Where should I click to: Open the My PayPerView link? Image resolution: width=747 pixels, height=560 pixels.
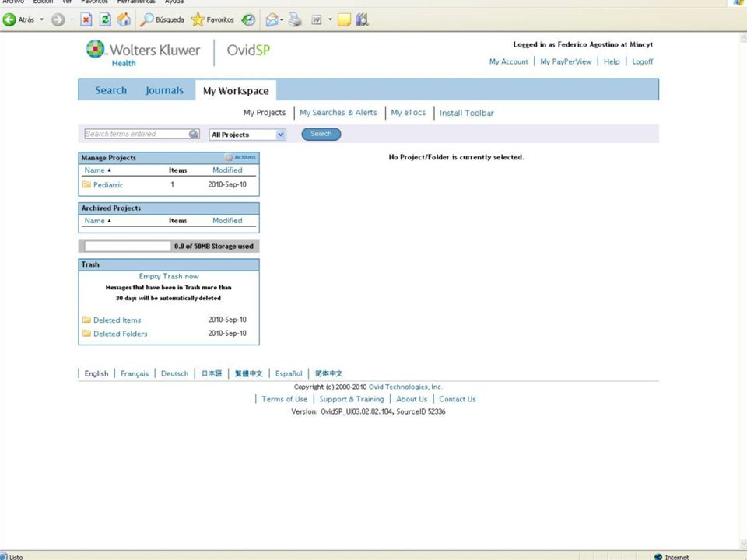[x=566, y=61]
